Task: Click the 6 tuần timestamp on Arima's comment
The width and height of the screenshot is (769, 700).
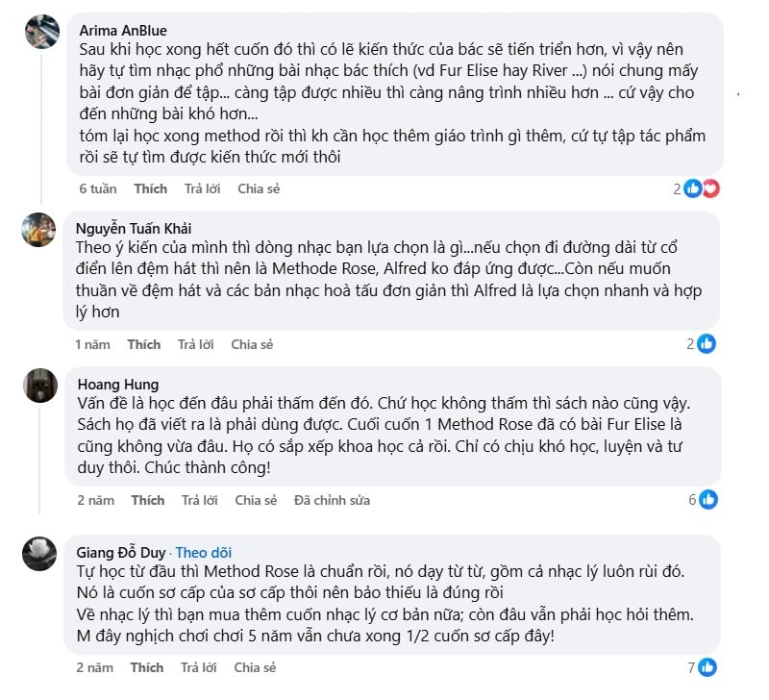Action: (x=97, y=188)
